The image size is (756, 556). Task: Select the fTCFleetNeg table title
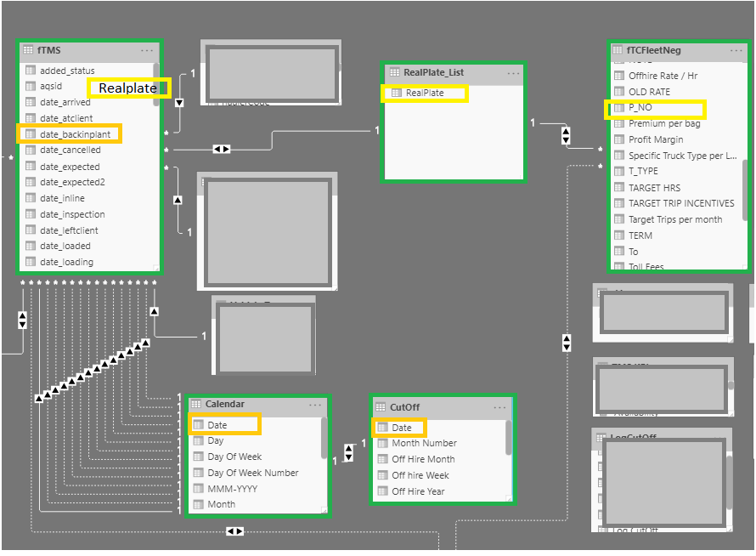click(x=653, y=50)
